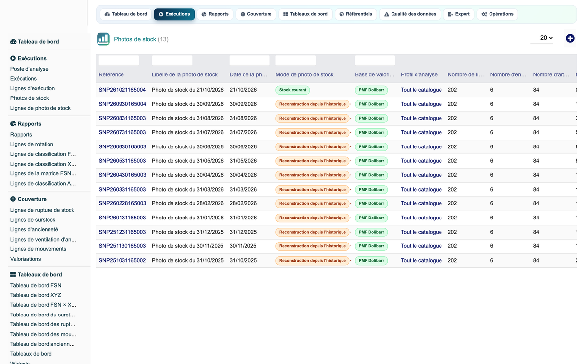Click PMP Dolibarr badge in the 30/09/2026 row
The height and width of the screenshot is (364, 588).
tap(371, 104)
